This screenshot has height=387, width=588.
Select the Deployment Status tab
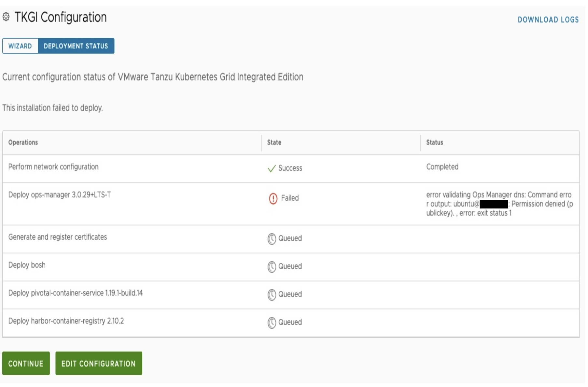point(76,46)
